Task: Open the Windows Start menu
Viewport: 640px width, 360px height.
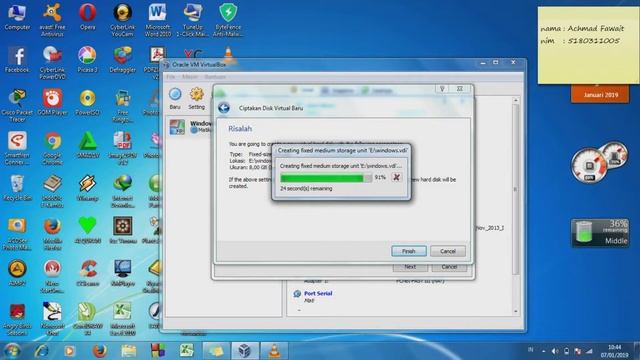Action: tap(11, 351)
